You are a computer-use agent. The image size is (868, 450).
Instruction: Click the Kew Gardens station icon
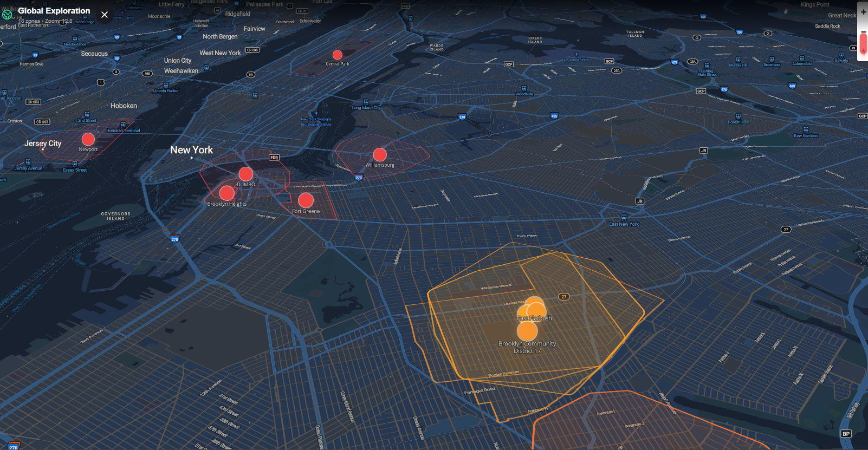(806, 129)
